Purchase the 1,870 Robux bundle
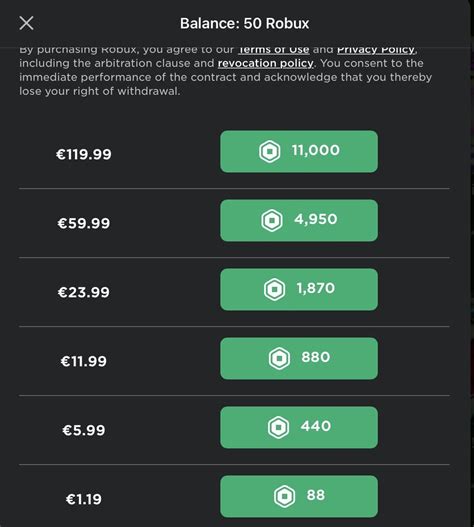 299,289
